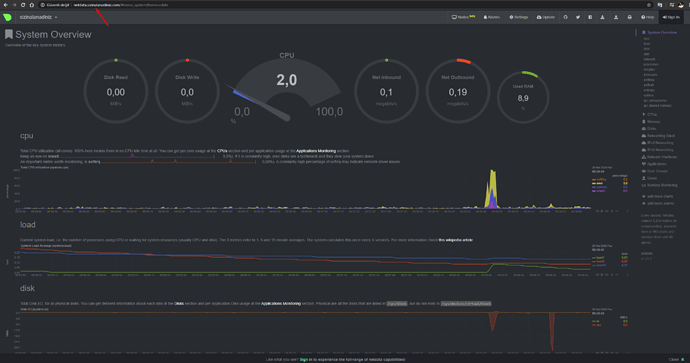This screenshot has height=363, width=690.
Task: Follow the 'this wikipedia article' link
Action: click(455, 240)
